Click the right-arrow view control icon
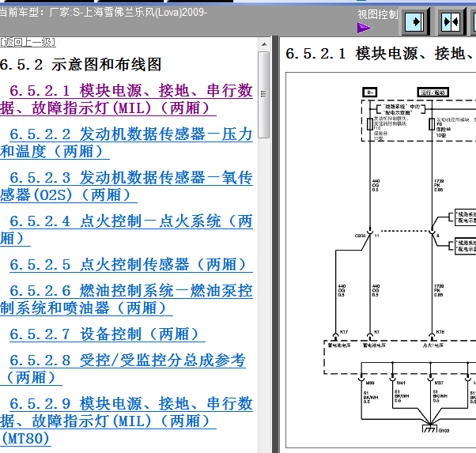 (x=415, y=21)
